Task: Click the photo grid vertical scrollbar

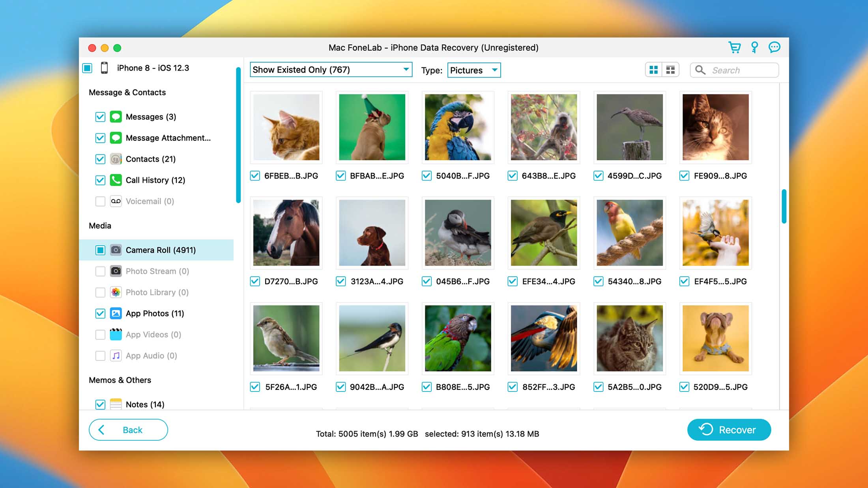Action: [x=784, y=207]
